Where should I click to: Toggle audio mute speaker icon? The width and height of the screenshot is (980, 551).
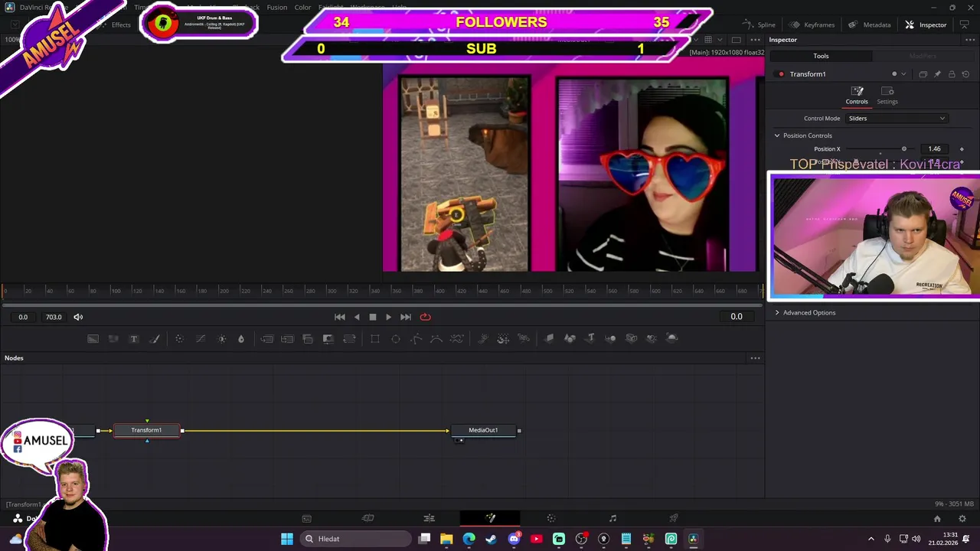(x=78, y=317)
